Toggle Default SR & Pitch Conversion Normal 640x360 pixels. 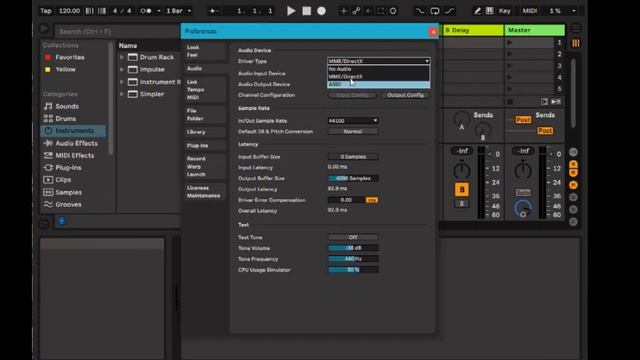(353, 131)
